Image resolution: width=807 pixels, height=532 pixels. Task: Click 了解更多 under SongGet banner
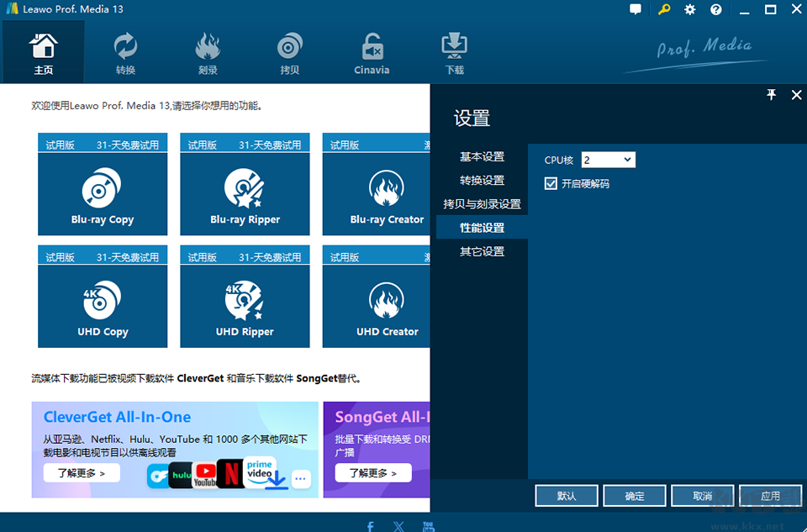(373, 473)
